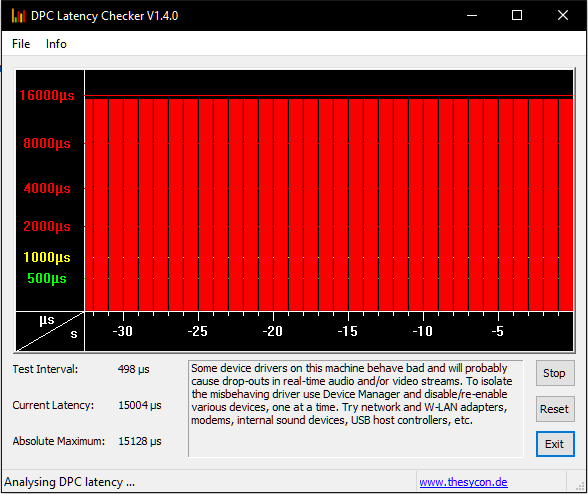This screenshot has height=494, width=588.
Task: Click the Current Latency value 15004 µs
Action: [x=140, y=405]
